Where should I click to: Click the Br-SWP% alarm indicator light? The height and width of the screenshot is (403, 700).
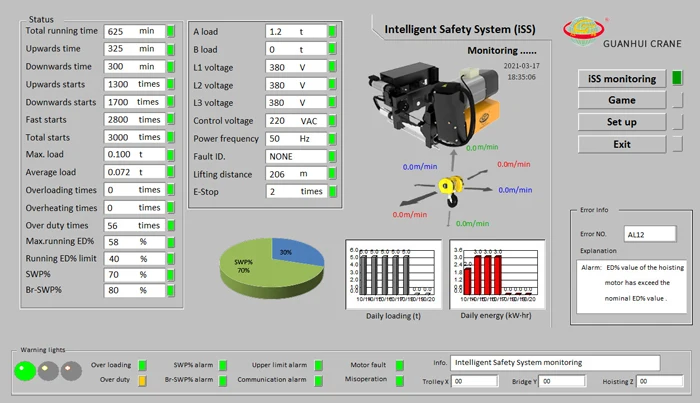pyautogui.click(x=223, y=381)
